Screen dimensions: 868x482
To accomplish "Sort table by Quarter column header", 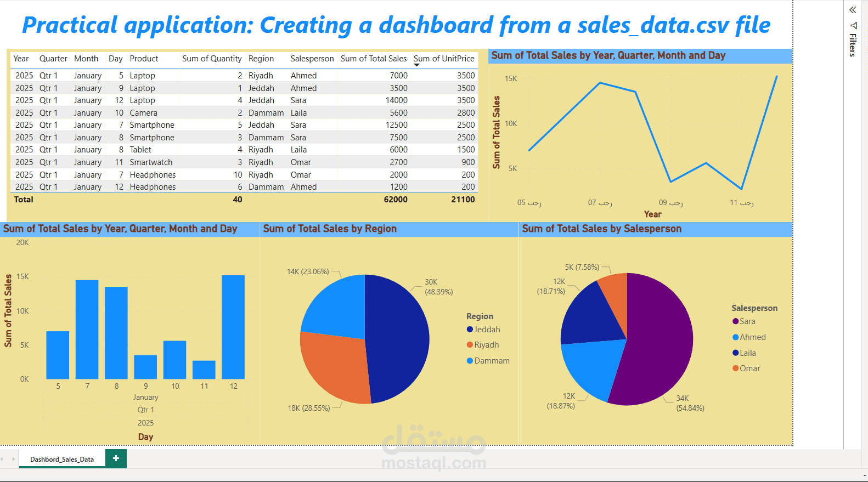I will (53, 59).
